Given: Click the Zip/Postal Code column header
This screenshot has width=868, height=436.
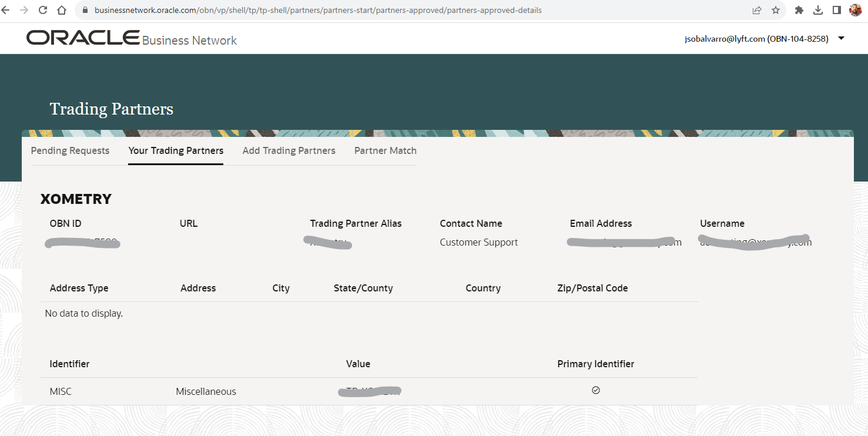Looking at the screenshot, I should coord(592,288).
